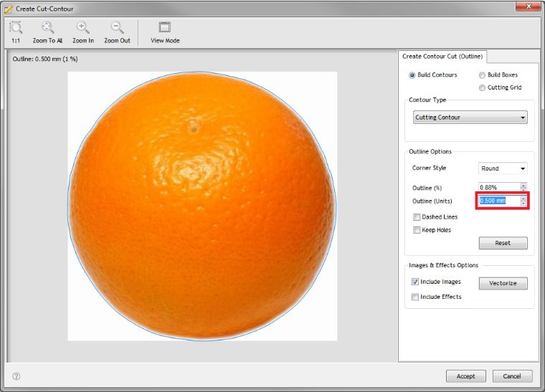This screenshot has width=545, height=392.
Task: Click the Accept button
Action: click(x=466, y=376)
